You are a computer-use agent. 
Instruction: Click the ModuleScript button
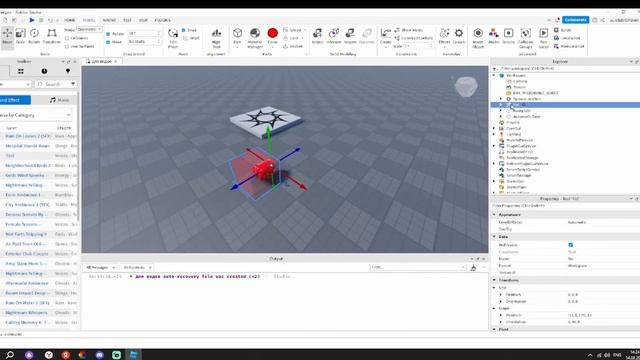pyautogui.click(x=569, y=46)
